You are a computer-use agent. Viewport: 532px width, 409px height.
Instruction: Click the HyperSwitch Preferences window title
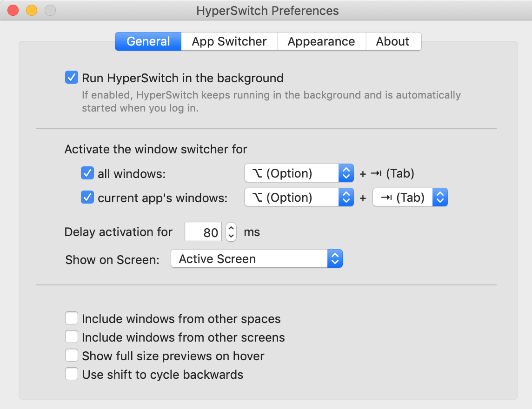(x=267, y=11)
